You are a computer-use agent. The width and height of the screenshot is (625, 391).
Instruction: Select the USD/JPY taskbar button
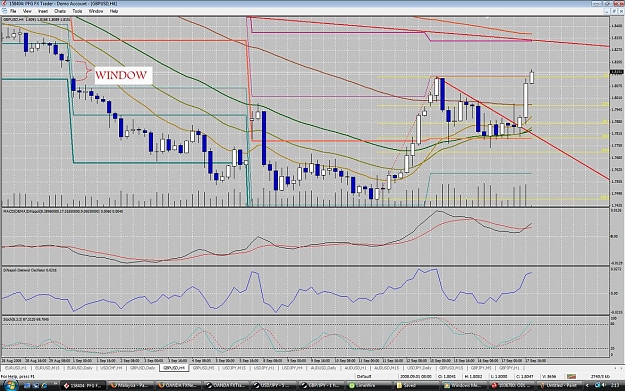click(x=274, y=385)
